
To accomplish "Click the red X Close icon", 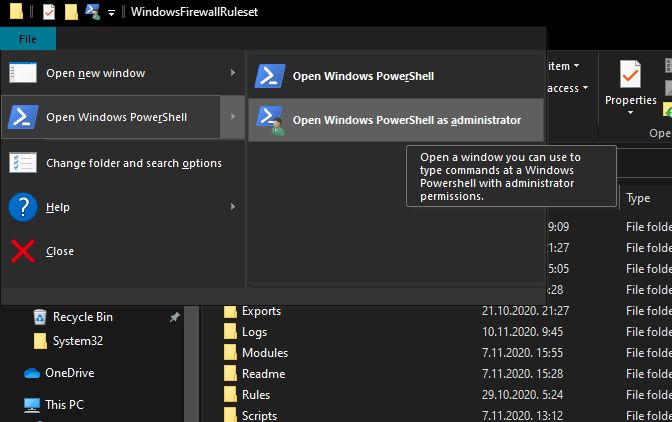I will click(x=23, y=251).
